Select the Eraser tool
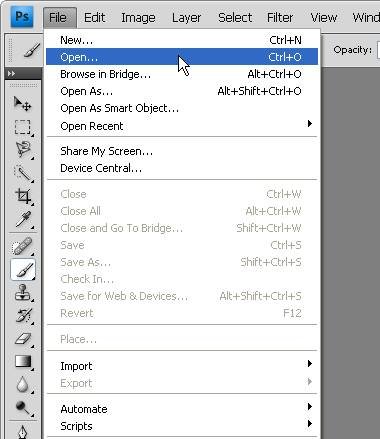 (x=23, y=339)
